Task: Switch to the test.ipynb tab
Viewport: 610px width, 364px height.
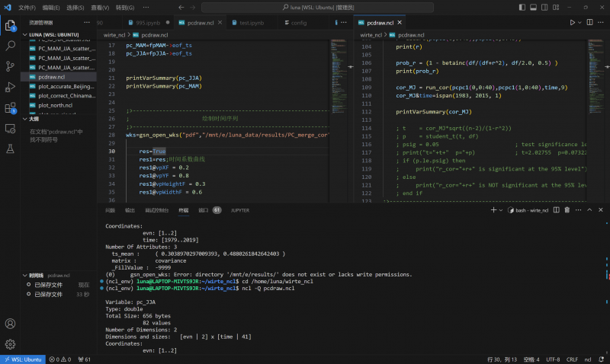Action: tap(250, 23)
